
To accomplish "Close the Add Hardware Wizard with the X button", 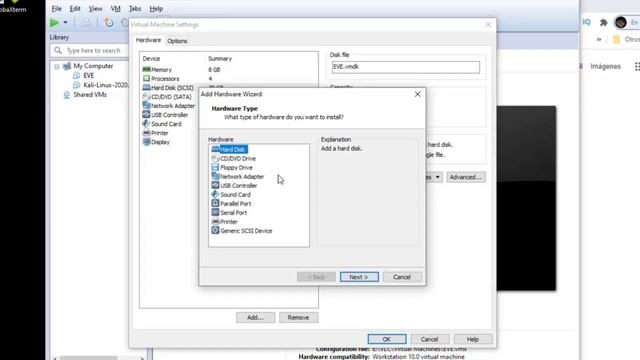I will (x=418, y=94).
